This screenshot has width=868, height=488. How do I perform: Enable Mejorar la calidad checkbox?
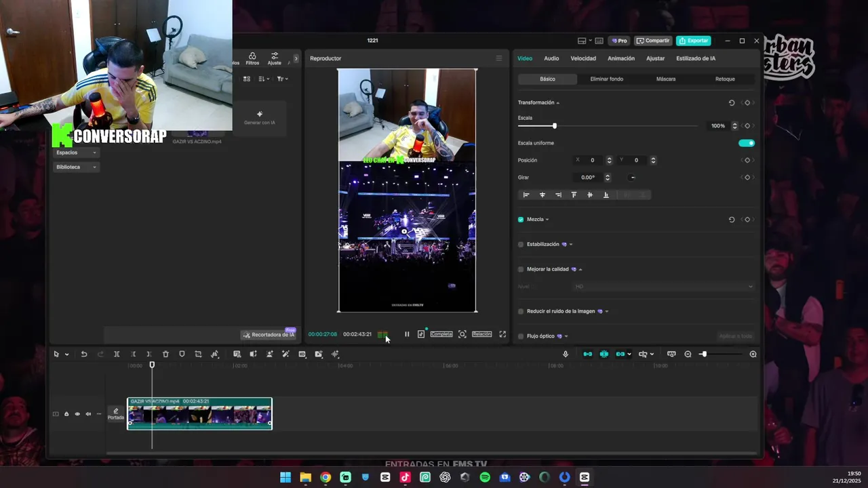[521, 269]
